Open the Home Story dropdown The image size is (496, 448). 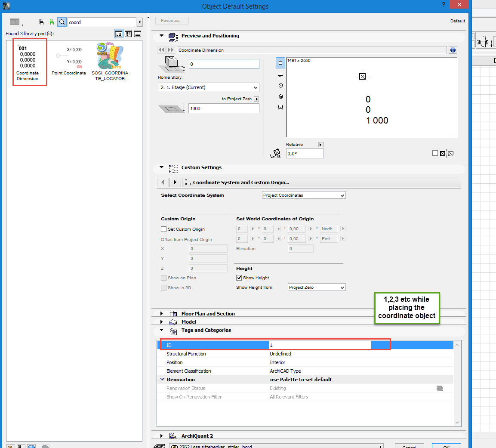click(208, 87)
